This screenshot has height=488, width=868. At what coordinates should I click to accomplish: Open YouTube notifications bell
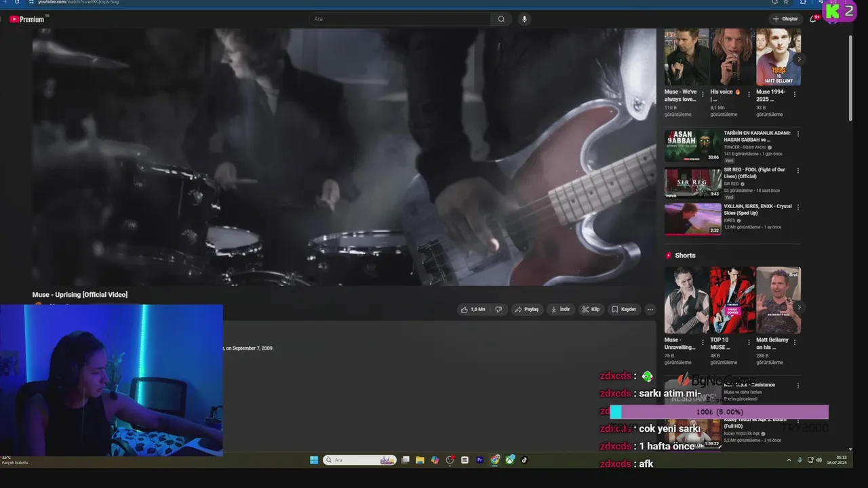tap(813, 19)
